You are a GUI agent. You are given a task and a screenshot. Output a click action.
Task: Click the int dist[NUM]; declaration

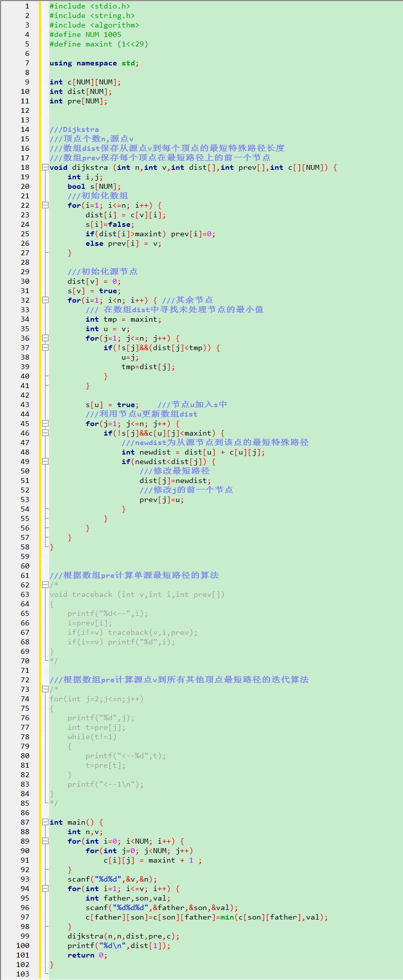pyautogui.click(x=81, y=91)
